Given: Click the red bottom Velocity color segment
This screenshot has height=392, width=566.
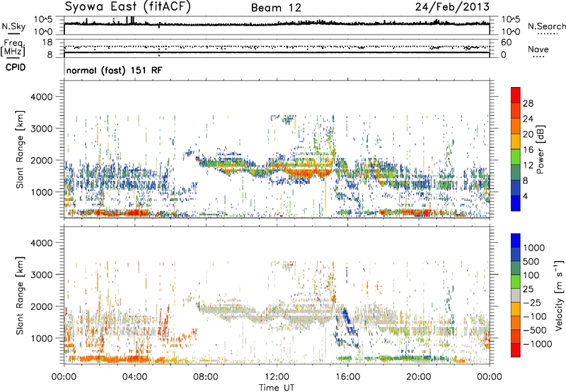Looking at the screenshot, I should 516,350.
